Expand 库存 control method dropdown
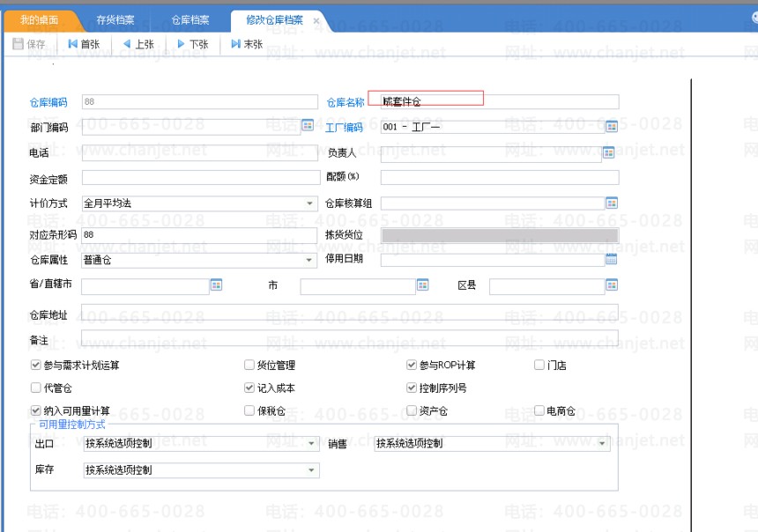758x532 pixels. click(x=311, y=470)
